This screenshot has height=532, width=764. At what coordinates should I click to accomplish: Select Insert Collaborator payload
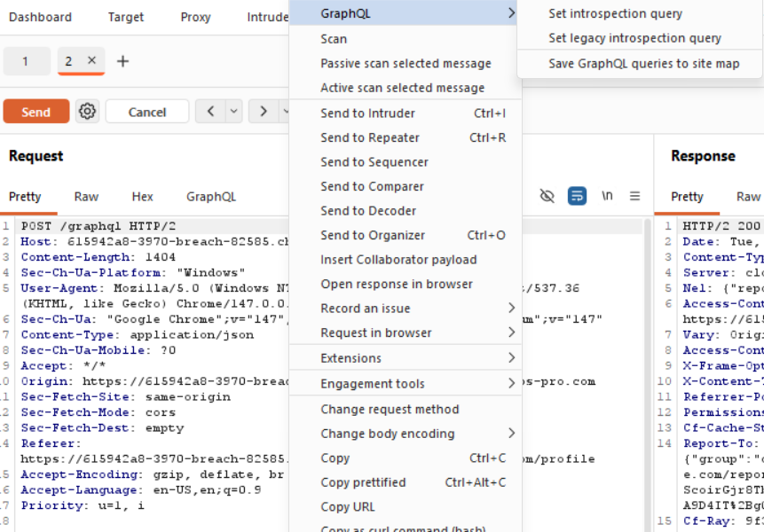404,260
